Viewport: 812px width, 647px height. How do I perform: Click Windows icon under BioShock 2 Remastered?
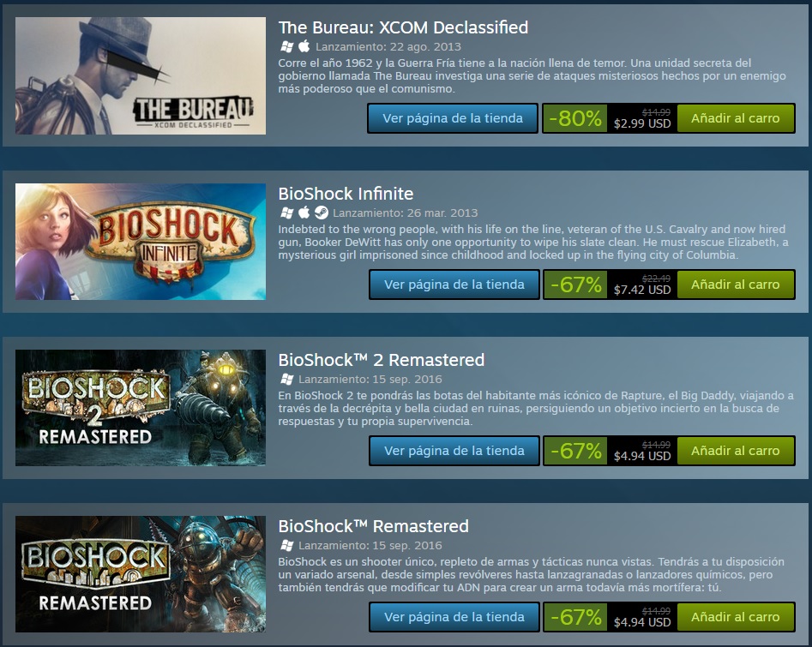(x=286, y=379)
